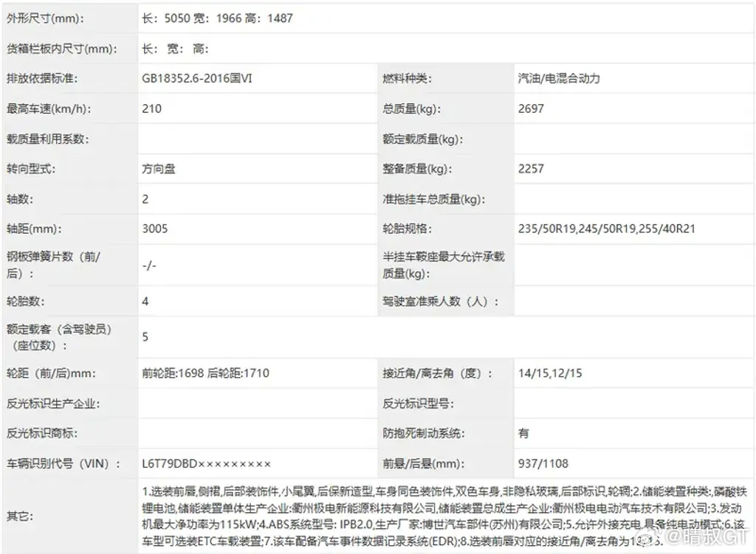The width and height of the screenshot is (756, 554).
Task: Click the 轮胎数 label
Action: tap(25, 302)
